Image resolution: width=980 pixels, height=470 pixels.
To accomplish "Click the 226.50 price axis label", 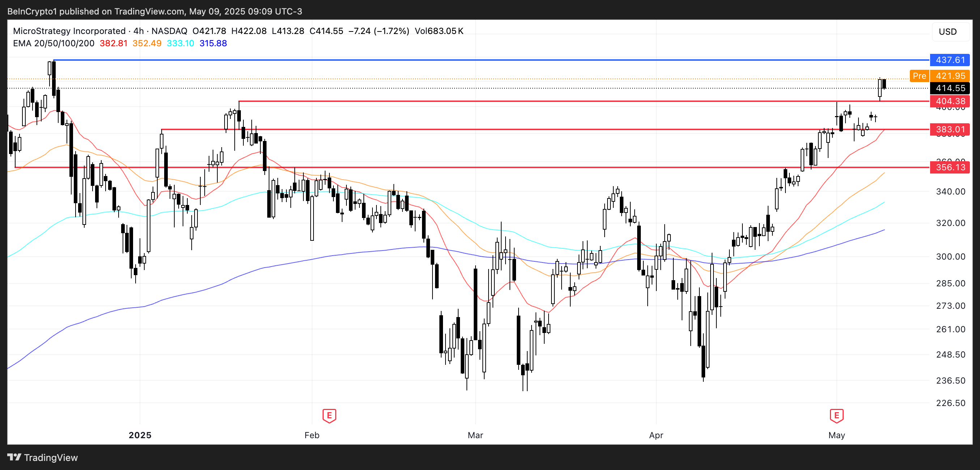I will [950, 403].
